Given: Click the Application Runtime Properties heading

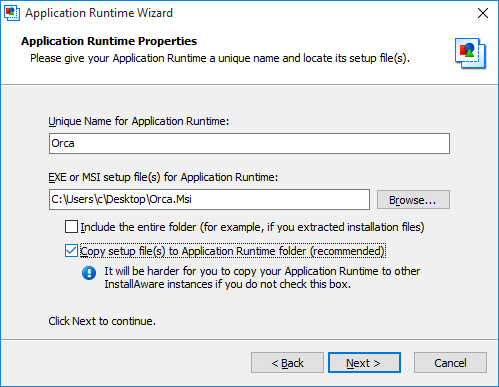Looking at the screenshot, I should [109, 41].
